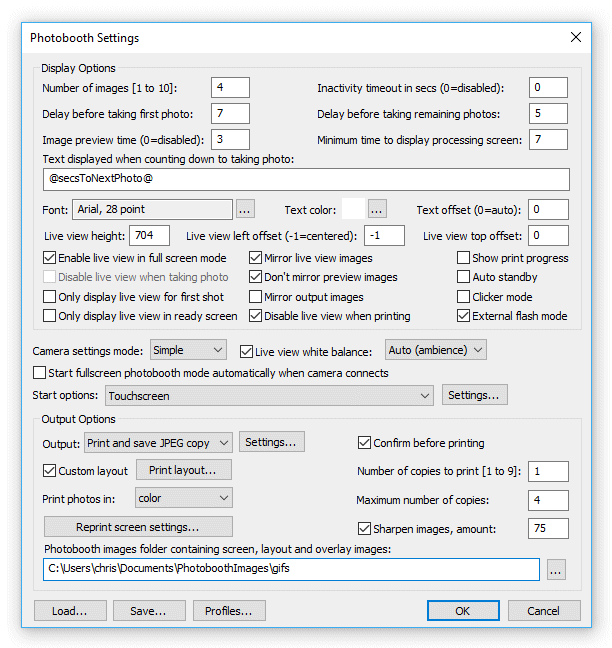Image resolution: width=612 pixels, height=648 pixels.
Task: Close the Photobooth Settings dialog
Action: coord(575,38)
